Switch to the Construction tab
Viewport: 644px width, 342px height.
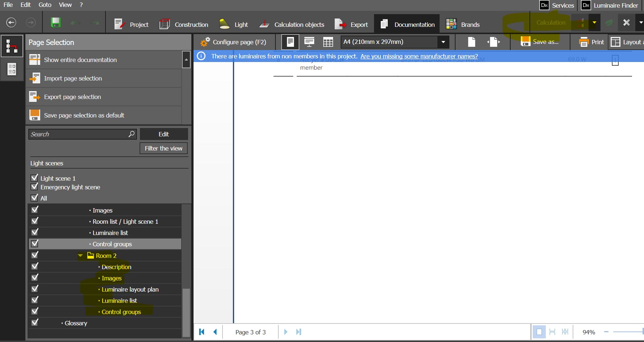point(184,24)
